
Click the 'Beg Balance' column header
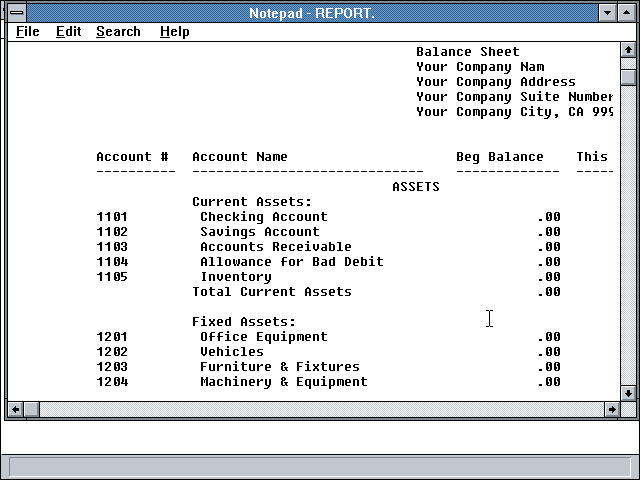click(500, 157)
